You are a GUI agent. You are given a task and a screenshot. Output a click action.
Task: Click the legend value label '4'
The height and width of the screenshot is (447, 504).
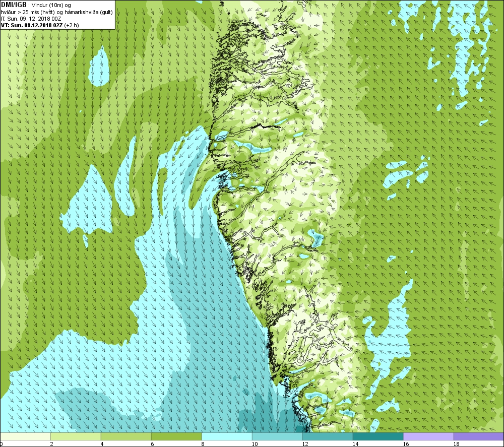click(x=102, y=444)
